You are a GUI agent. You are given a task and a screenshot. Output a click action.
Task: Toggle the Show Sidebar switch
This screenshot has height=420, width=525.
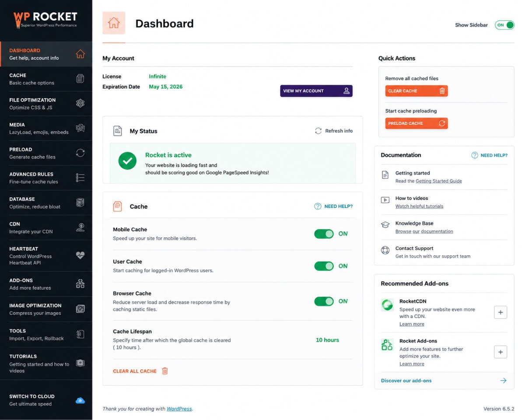point(504,25)
